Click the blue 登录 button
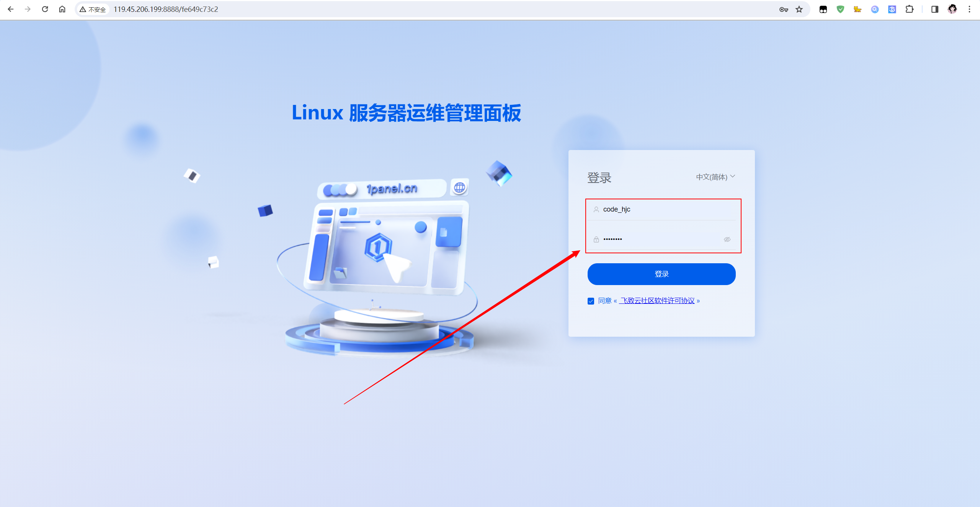The width and height of the screenshot is (980, 507). coord(661,274)
